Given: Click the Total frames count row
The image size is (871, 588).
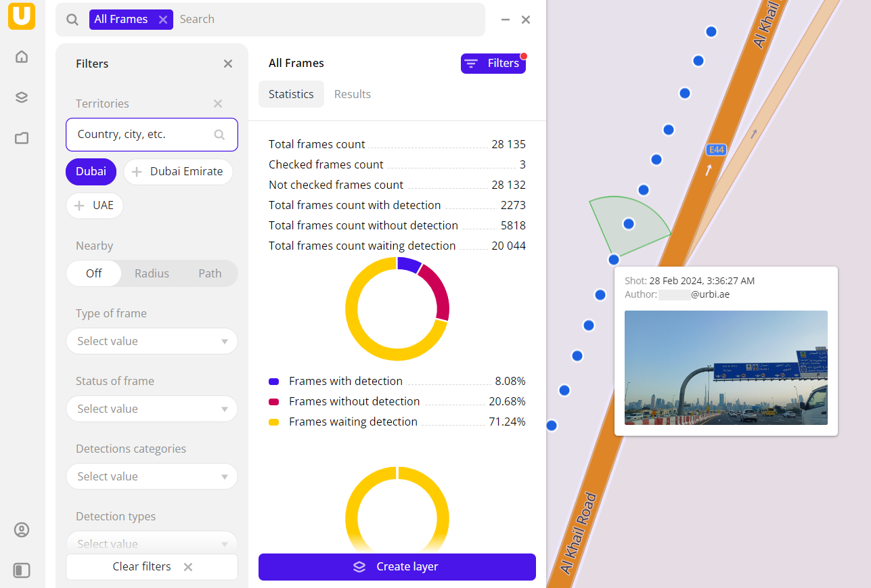Looking at the screenshot, I should coord(397,144).
